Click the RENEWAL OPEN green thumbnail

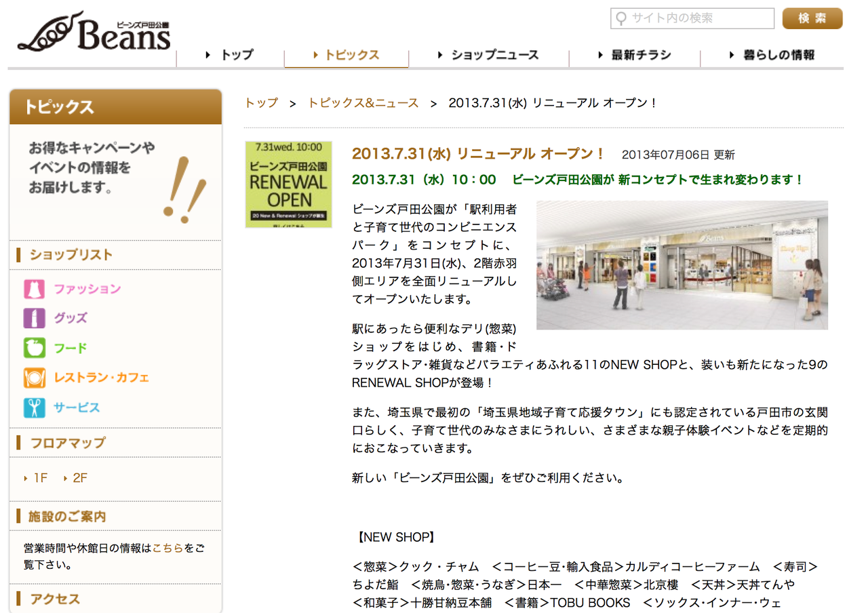(288, 184)
